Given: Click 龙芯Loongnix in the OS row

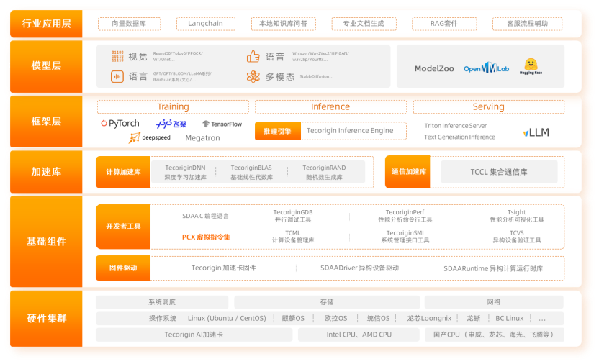Looking at the screenshot, I should [x=429, y=318].
